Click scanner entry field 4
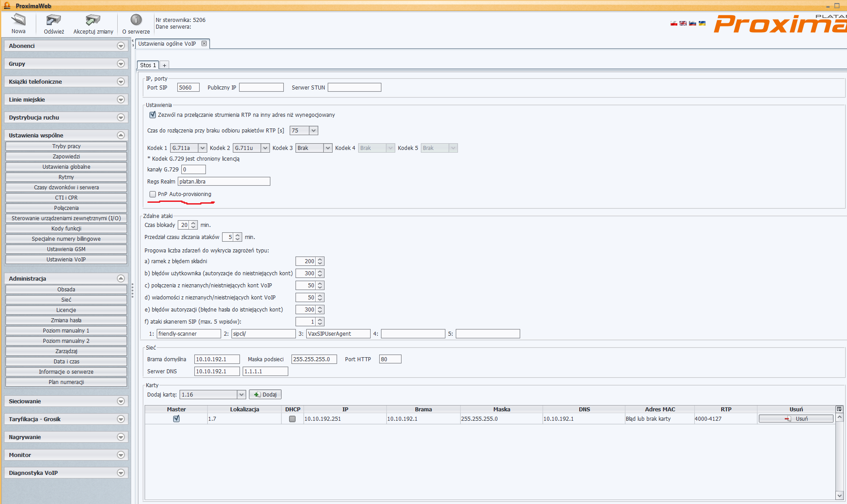The height and width of the screenshot is (504, 847). point(413,334)
